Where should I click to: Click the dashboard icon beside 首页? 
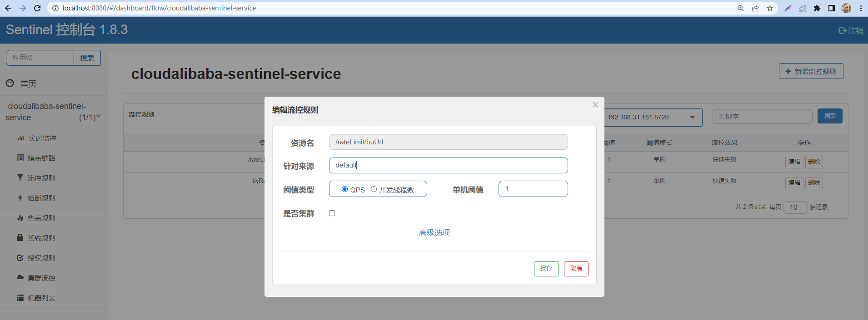point(10,83)
